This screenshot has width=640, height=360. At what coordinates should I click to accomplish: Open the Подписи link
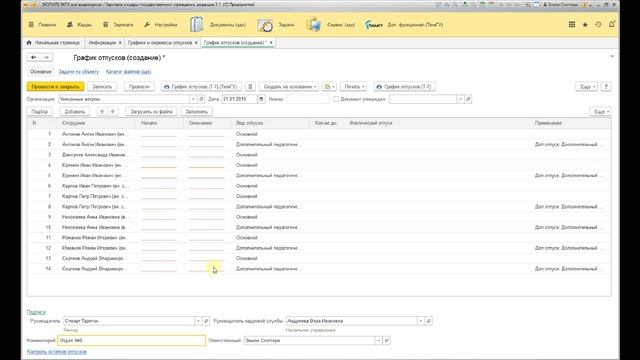tap(36, 312)
